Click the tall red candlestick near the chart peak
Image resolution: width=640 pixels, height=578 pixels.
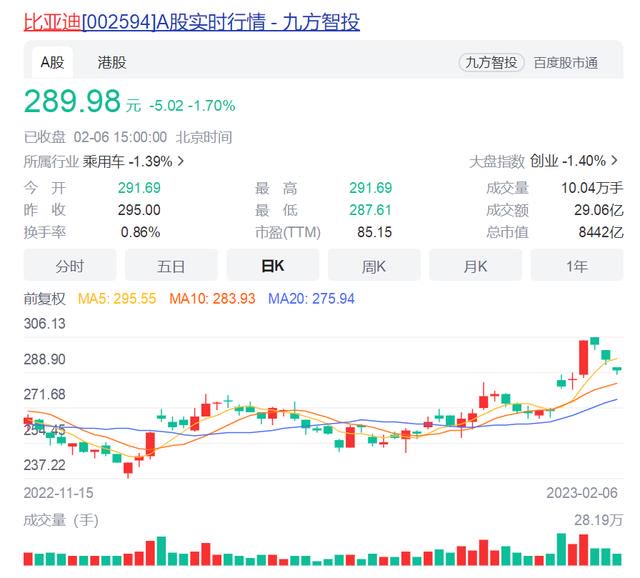click(x=584, y=358)
